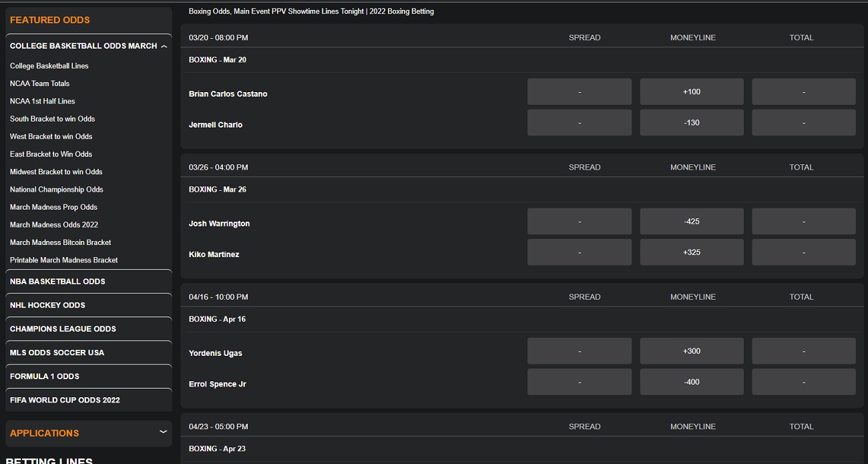The image size is (868, 464).
Task: Expand the NBA Basketball Odds section
Action: click(87, 281)
